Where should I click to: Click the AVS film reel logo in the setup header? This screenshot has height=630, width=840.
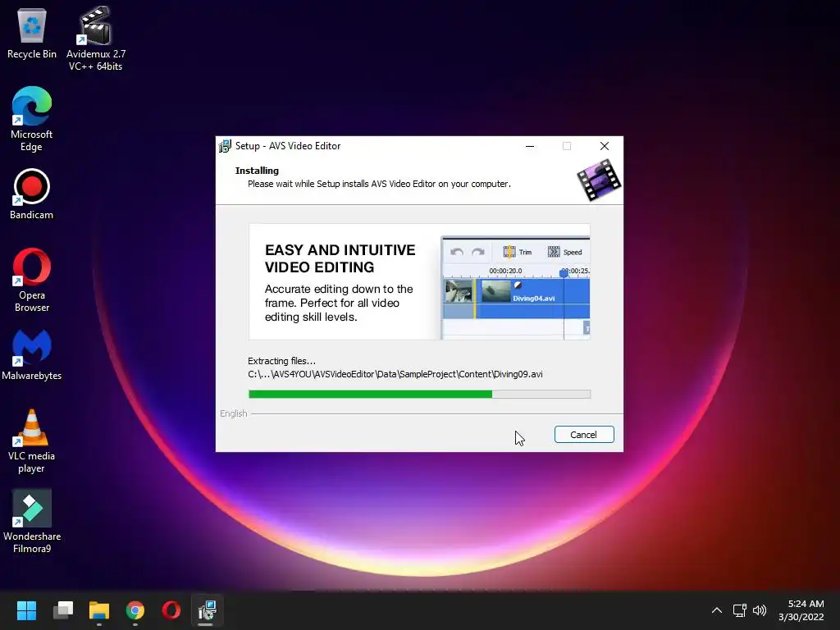(598, 180)
